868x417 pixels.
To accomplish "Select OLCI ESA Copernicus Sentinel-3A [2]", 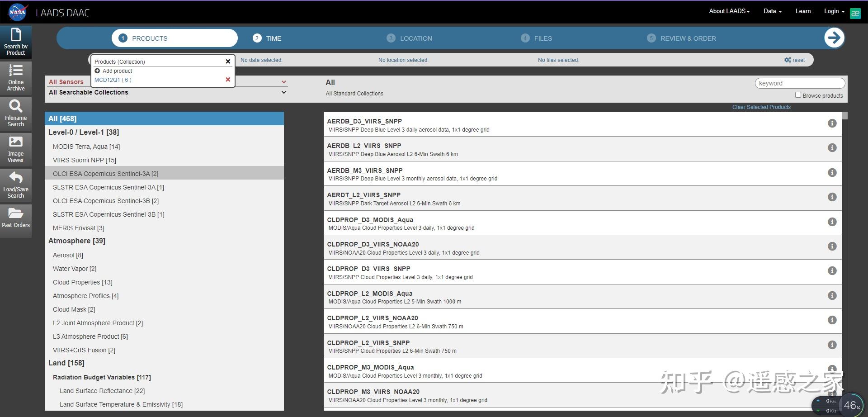I will point(164,174).
